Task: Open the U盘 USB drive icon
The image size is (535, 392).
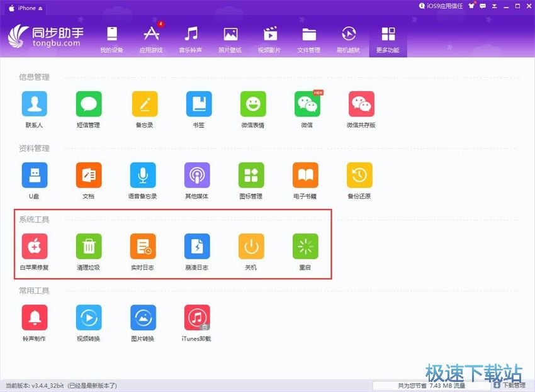Action: 34,175
